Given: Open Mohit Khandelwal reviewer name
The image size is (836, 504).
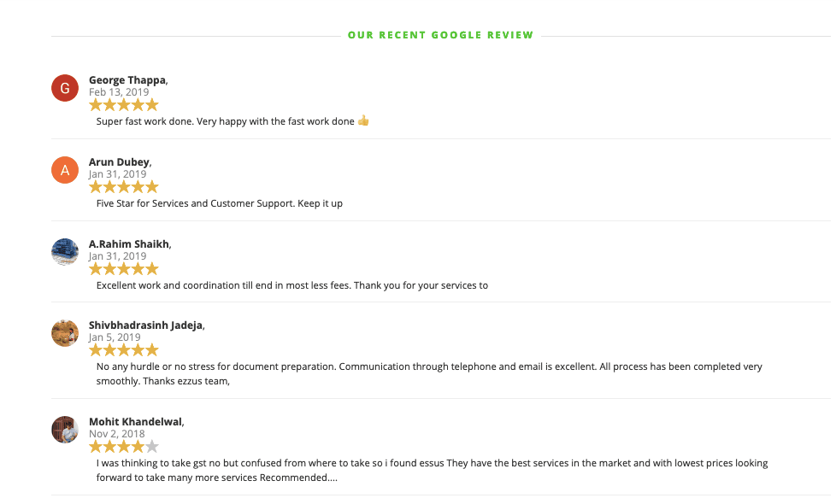Looking at the screenshot, I should click(x=135, y=422).
